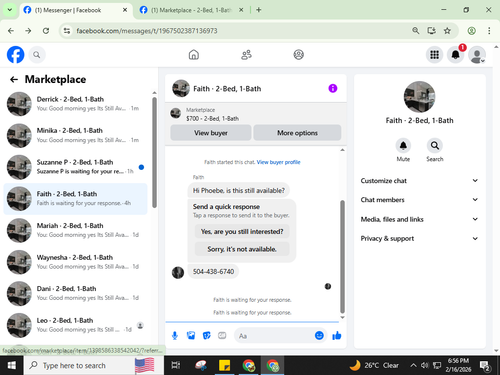The image size is (500, 375).
Task: Click the conversation list scrollbar
Action: click(x=154, y=152)
